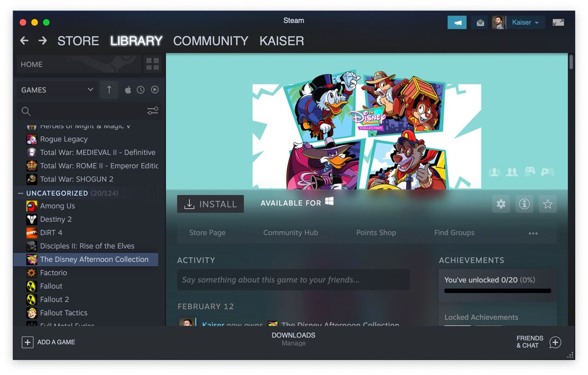588x375 pixels.
Task: Show game info via the i icon
Action: point(524,204)
